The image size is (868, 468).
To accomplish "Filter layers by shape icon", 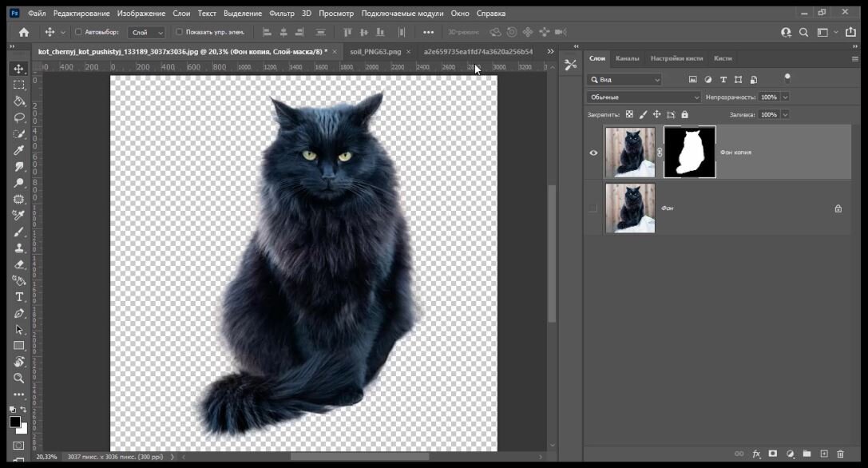I will pyautogui.click(x=738, y=80).
